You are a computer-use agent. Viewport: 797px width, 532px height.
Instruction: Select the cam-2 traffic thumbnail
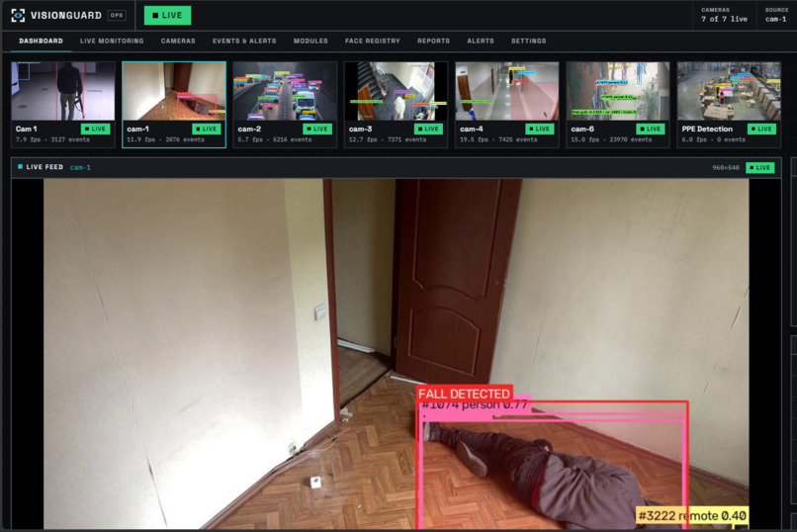(x=285, y=91)
